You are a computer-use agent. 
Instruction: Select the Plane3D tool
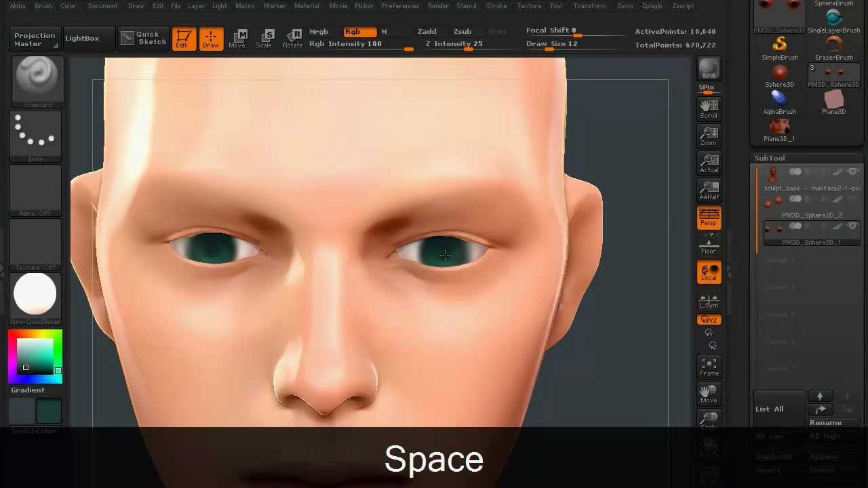click(833, 102)
